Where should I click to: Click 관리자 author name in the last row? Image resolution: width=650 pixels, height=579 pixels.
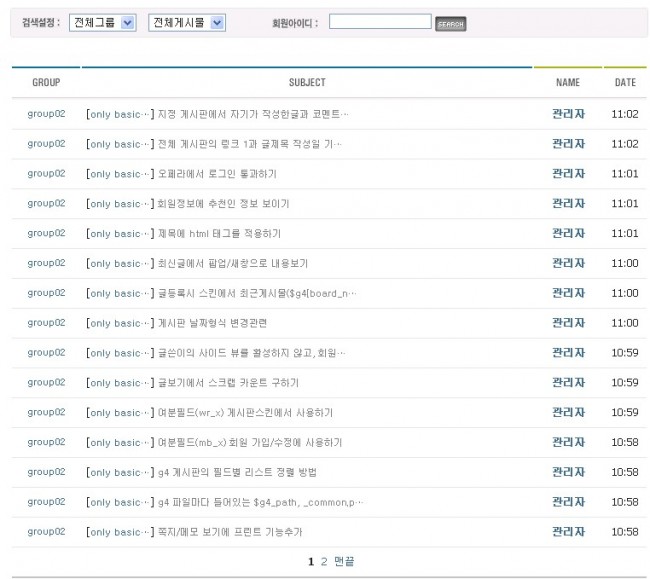568,532
